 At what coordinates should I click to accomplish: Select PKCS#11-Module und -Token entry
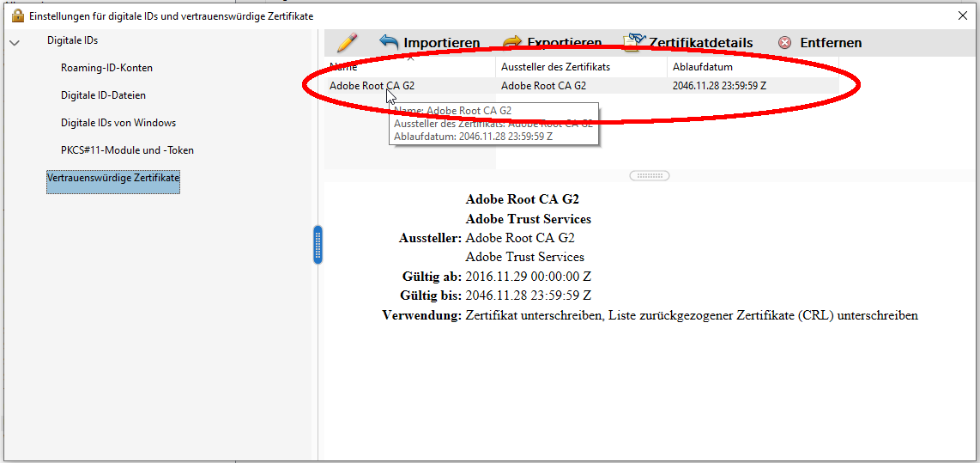(x=127, y=150)
